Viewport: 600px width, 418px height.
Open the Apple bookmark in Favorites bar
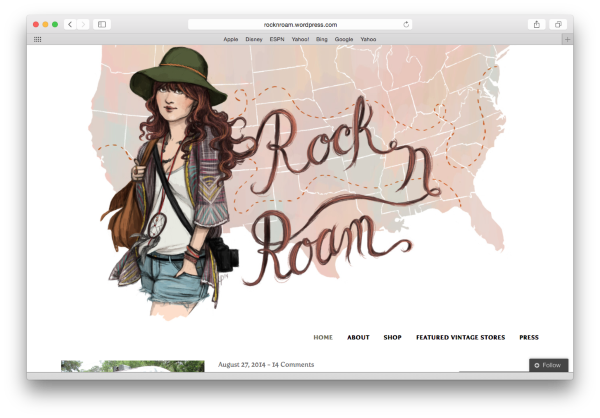coord(231,39)
